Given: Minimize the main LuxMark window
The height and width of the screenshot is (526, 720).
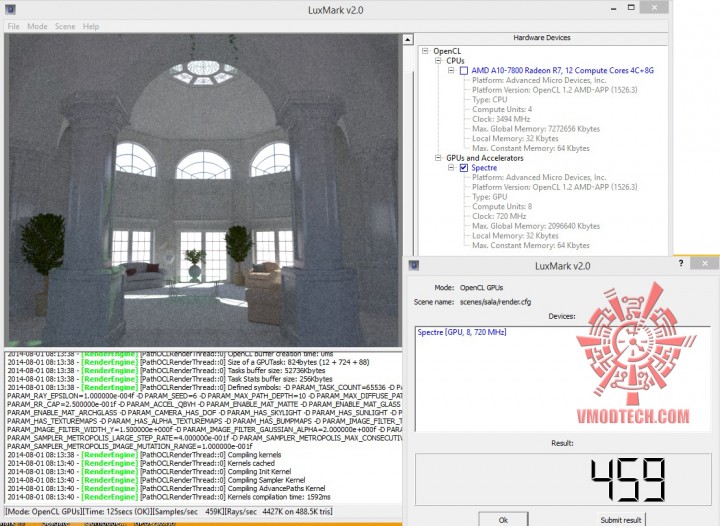Looking at the screenshot, I should pyautogui.click(x=613, y=9).
